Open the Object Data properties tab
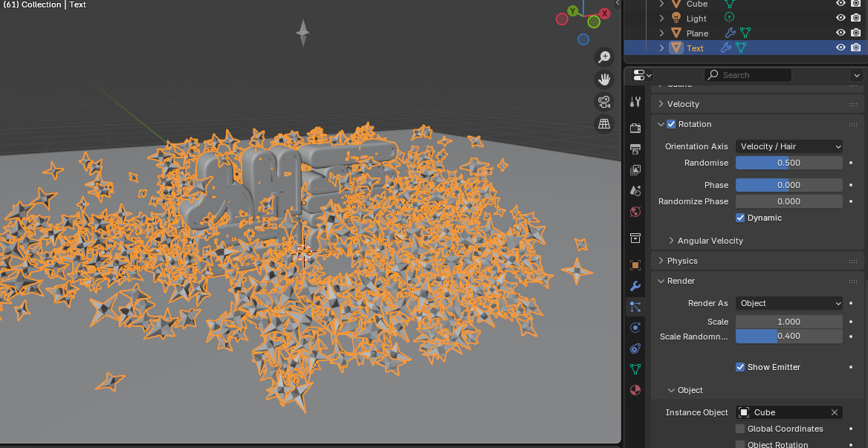 point(635,369)
